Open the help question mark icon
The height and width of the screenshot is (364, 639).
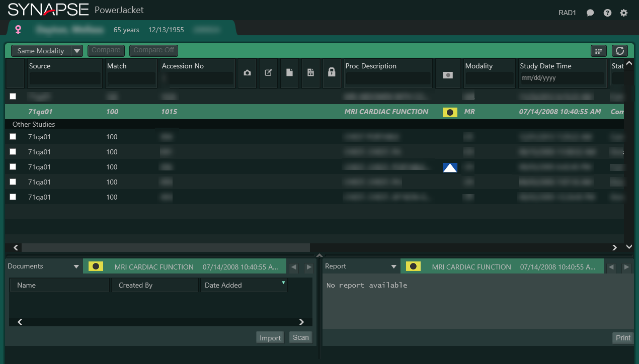tap(607, 13)
